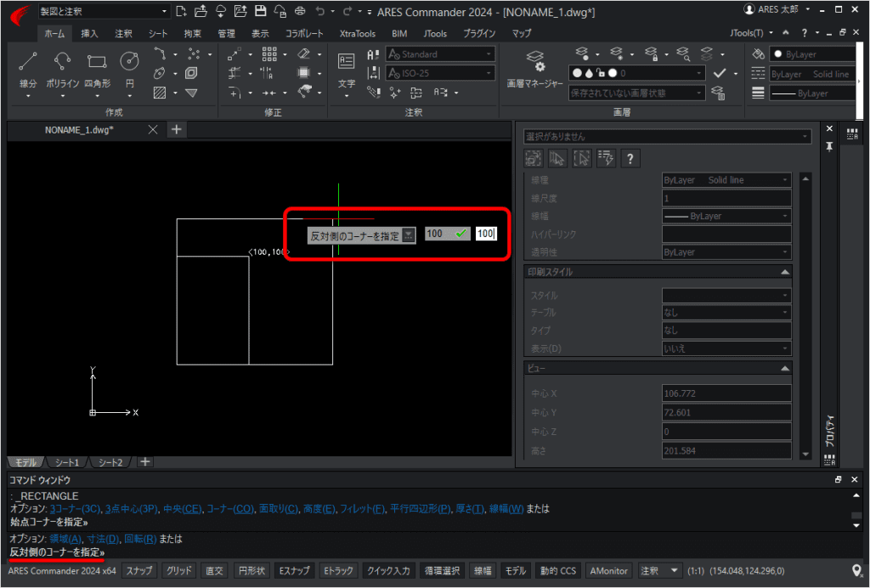Click the green checkmark activate layer icon

720,73
